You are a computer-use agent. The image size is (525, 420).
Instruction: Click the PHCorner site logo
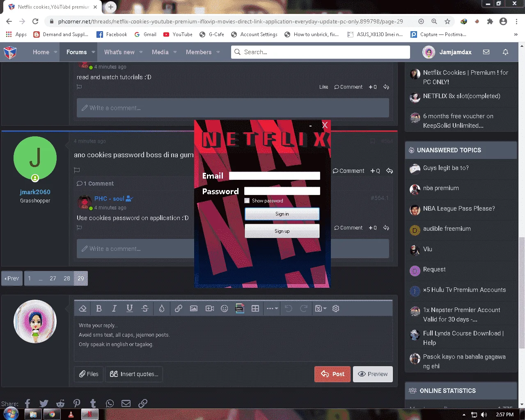(x=10, y=52)
